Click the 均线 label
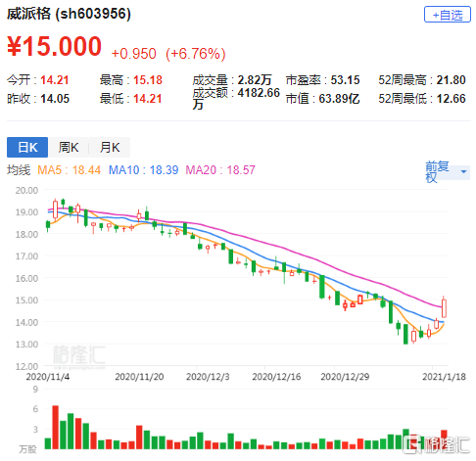This screenshot has height=461, width=476. click(x=19, y=170)
